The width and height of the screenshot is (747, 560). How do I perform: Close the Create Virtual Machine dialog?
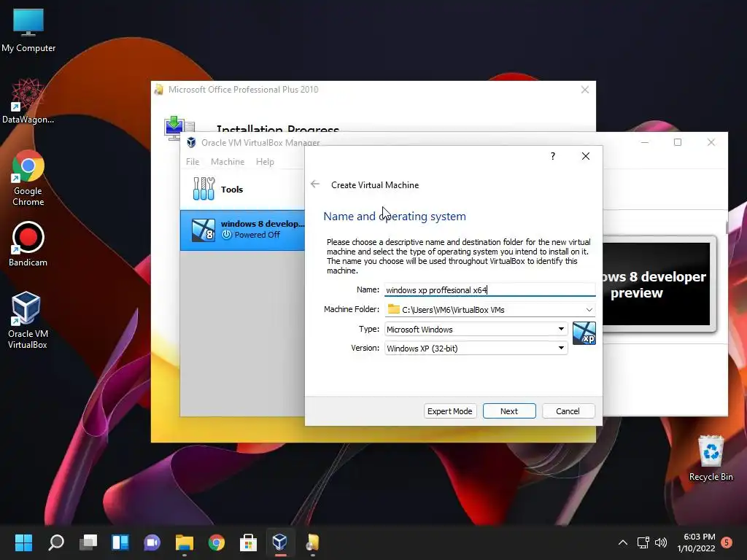(586, 156)
